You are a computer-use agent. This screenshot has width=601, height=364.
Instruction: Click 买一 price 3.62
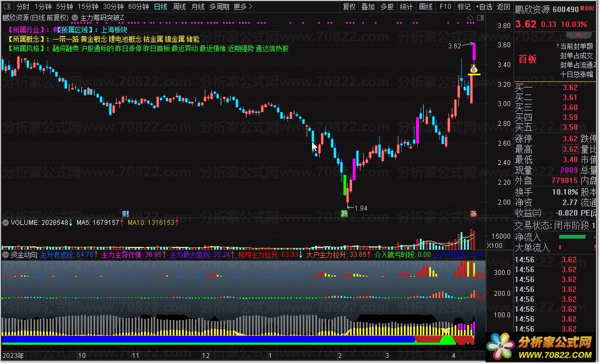[570, 87]
